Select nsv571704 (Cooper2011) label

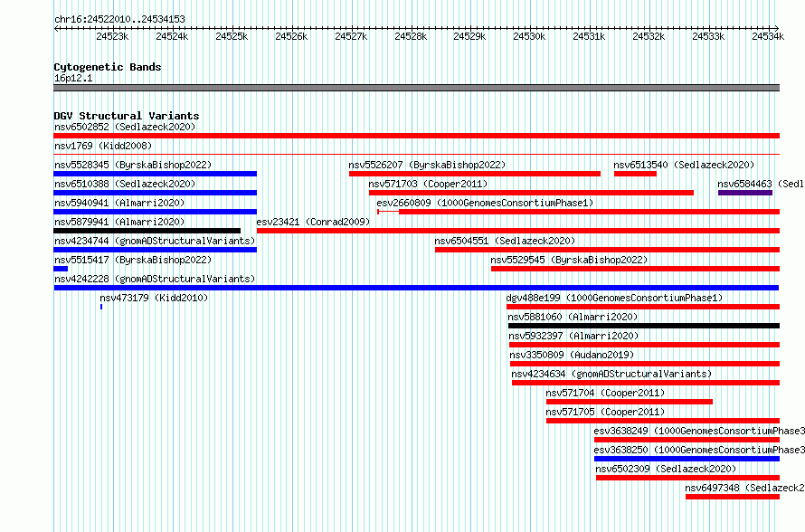605,393
